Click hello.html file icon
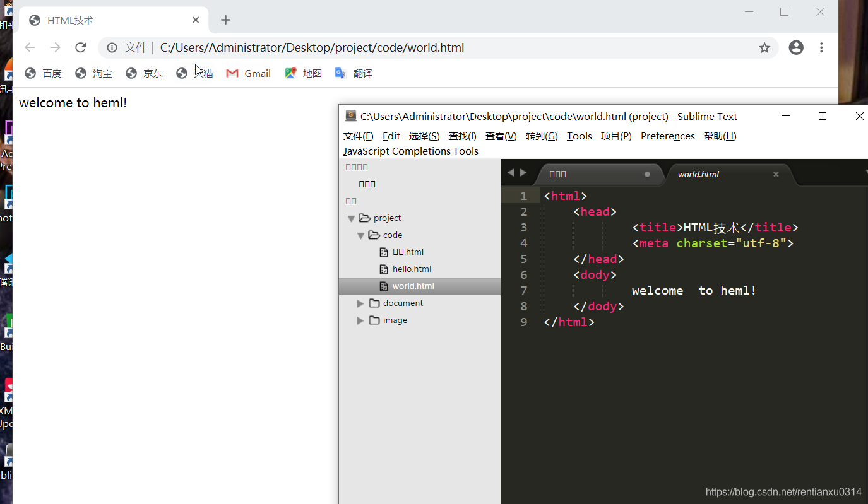The height and width of the screenshot is (504, 868). 384,269
